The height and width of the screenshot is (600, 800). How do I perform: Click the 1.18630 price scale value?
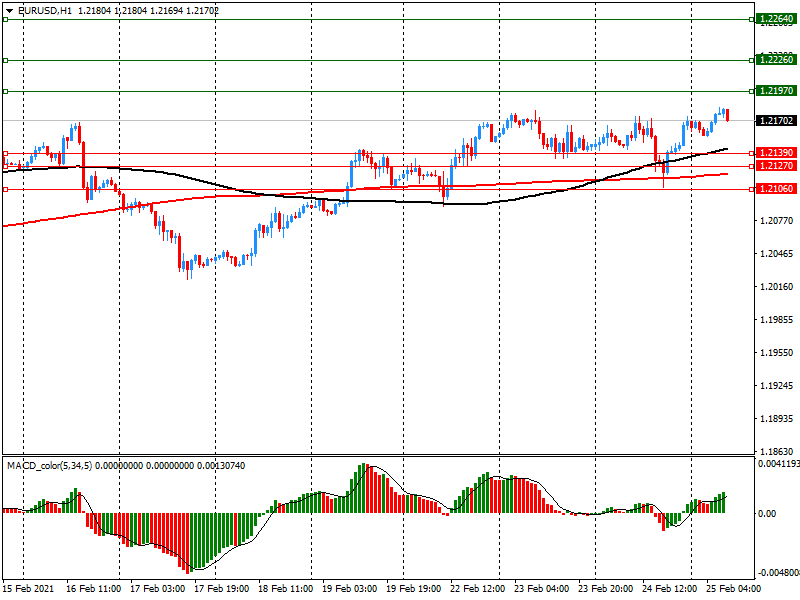777,452
